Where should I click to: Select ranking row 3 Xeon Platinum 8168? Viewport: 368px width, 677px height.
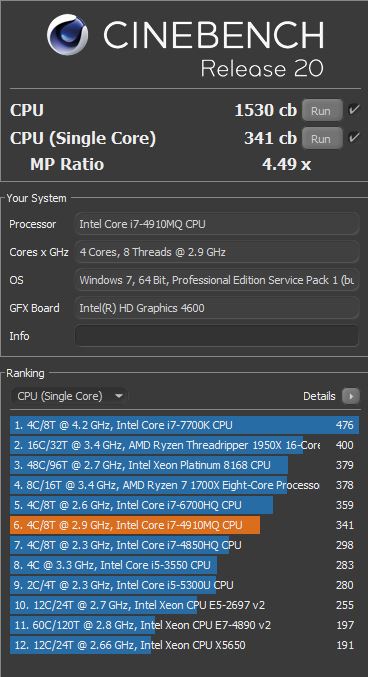(184, 465)
